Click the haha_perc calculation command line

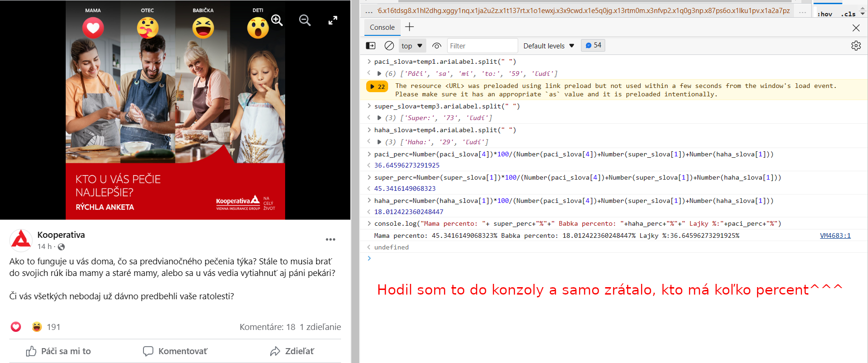[x=574, y=201]
